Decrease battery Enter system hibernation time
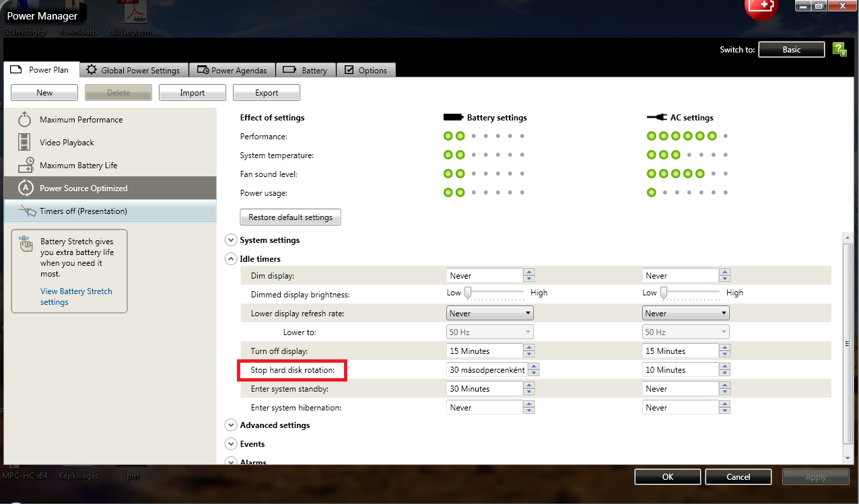 (529, 411)
